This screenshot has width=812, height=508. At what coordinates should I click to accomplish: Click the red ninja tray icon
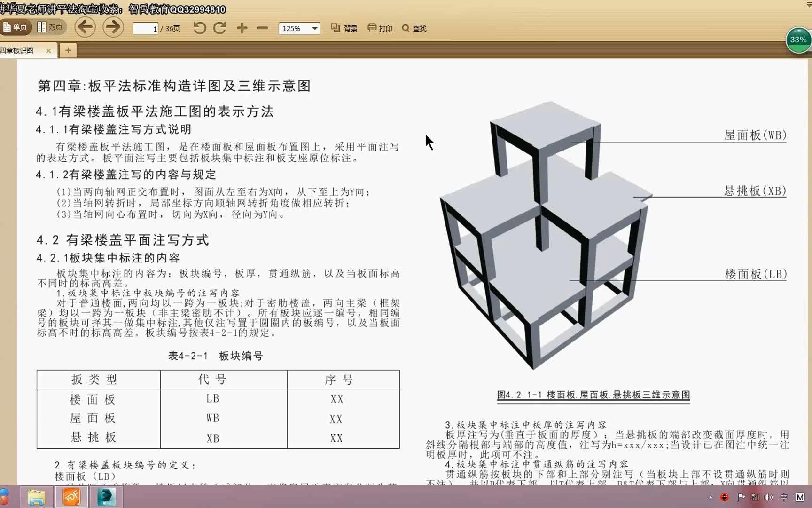coord(725,497)
